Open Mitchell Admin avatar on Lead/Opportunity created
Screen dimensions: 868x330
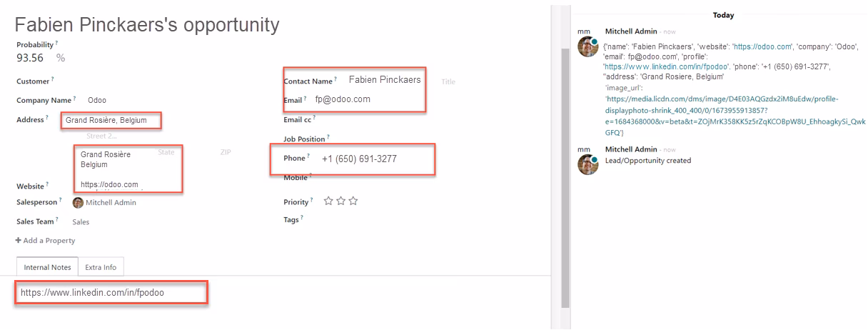(x=588, y=165)
